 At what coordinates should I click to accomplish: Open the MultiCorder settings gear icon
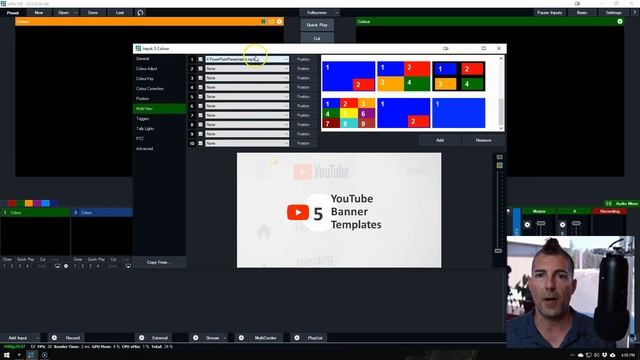point(241,338)
